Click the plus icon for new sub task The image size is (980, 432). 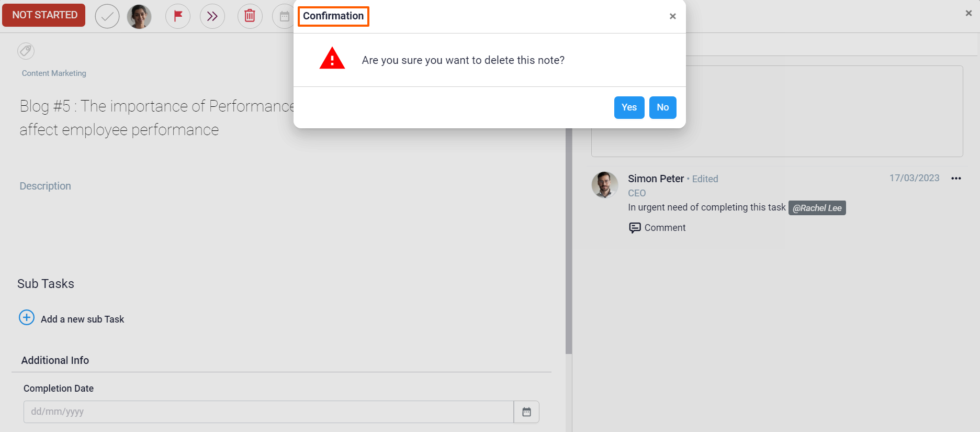(27, 318)
